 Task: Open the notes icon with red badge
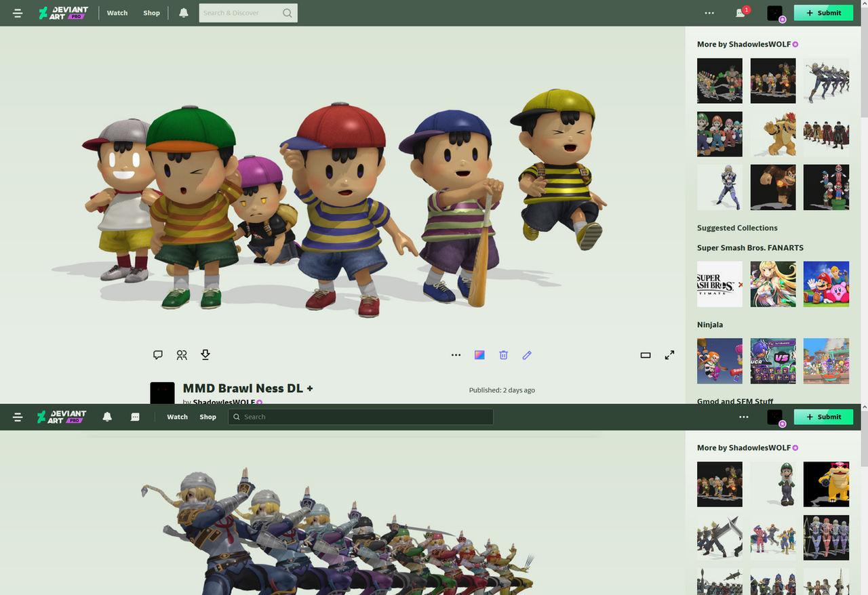741,12
